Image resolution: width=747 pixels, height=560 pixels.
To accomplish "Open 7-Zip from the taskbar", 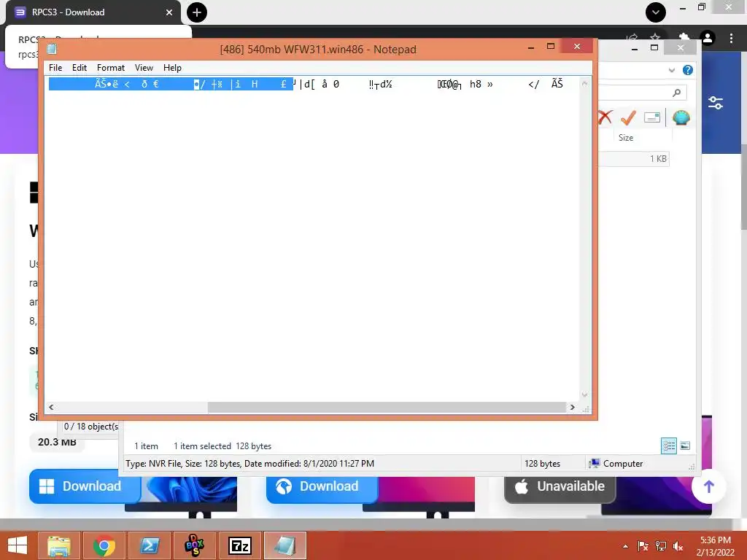I will point(239,545).
